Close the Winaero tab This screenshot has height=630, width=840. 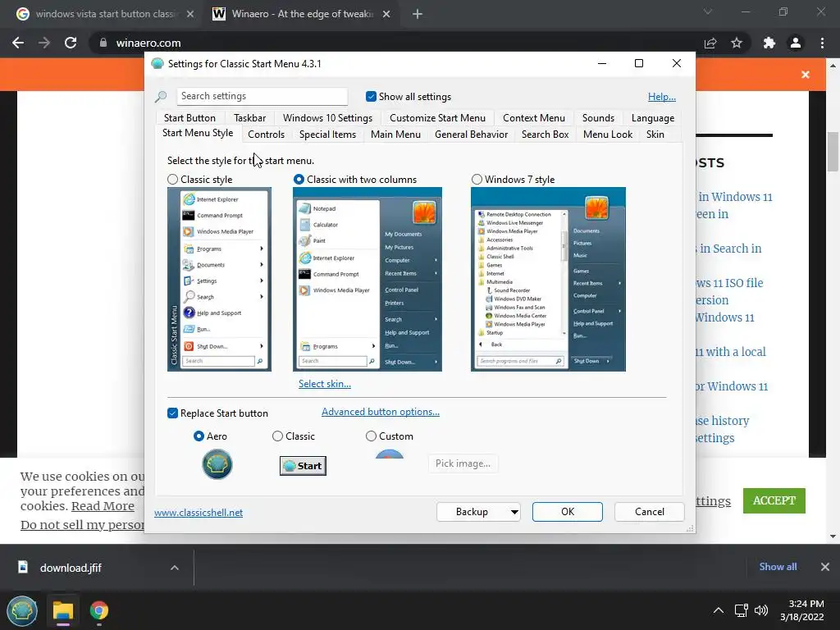(x=386, y=15)
